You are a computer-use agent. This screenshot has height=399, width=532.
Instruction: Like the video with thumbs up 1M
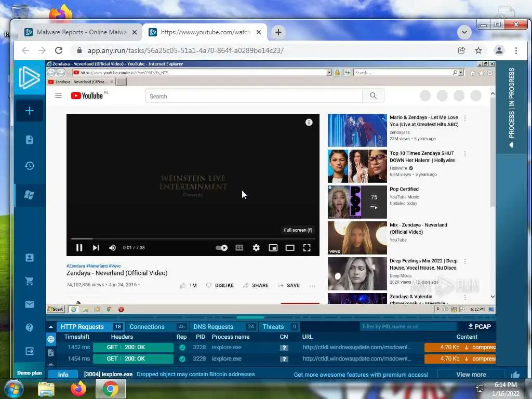coord(188,285)
